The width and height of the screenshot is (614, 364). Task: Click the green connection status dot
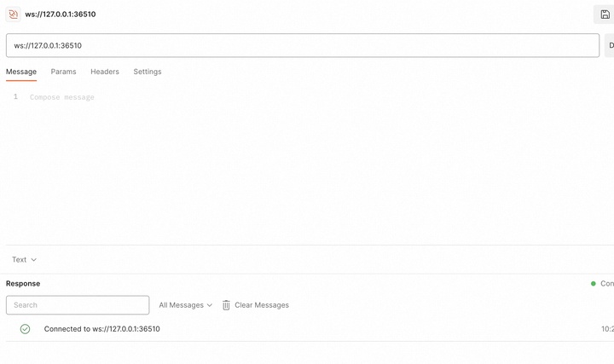click(594, 284)
